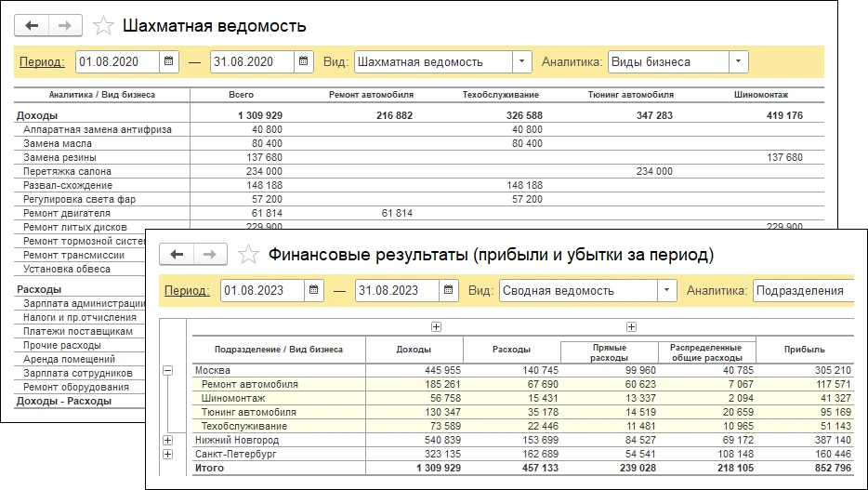Open calendar for end date 31.08.2020
868x490 pixels.
[304, 62]
